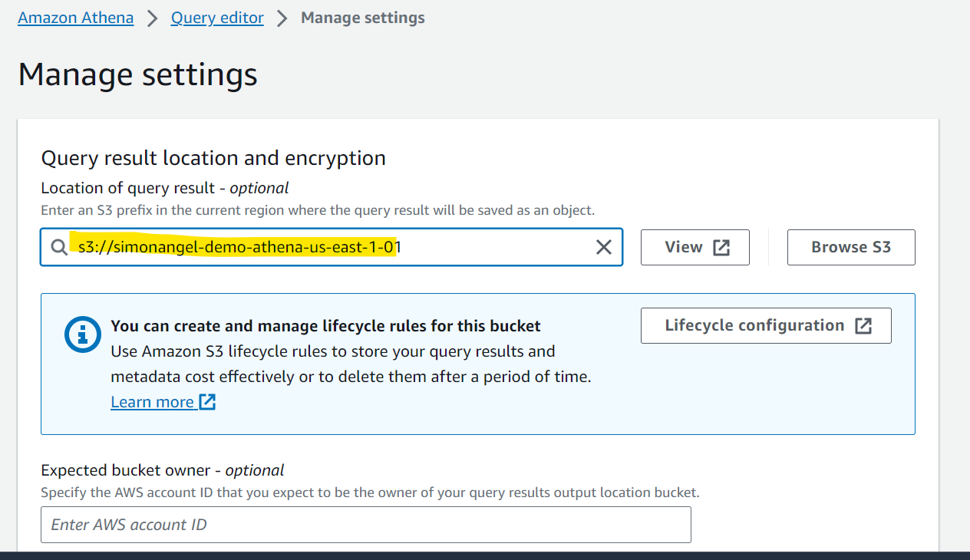
Task: Click the blue info circle icon
Action: pyautogui.click(x=82, y=334)
